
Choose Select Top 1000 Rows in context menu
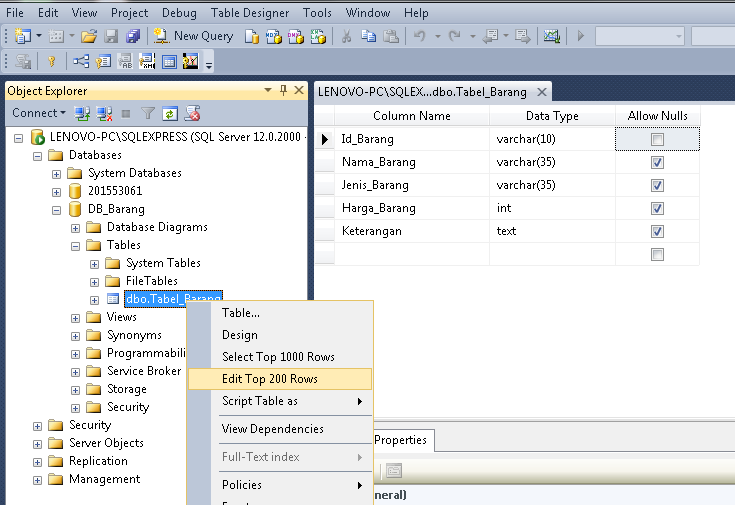280,357
